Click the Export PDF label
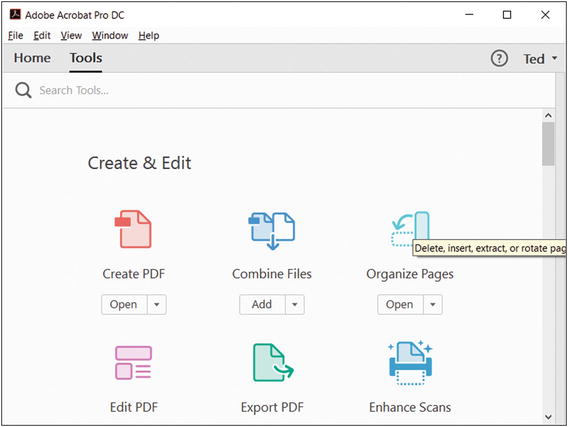The height and width of the screenshot is (427, 568). tap(272, 407)
